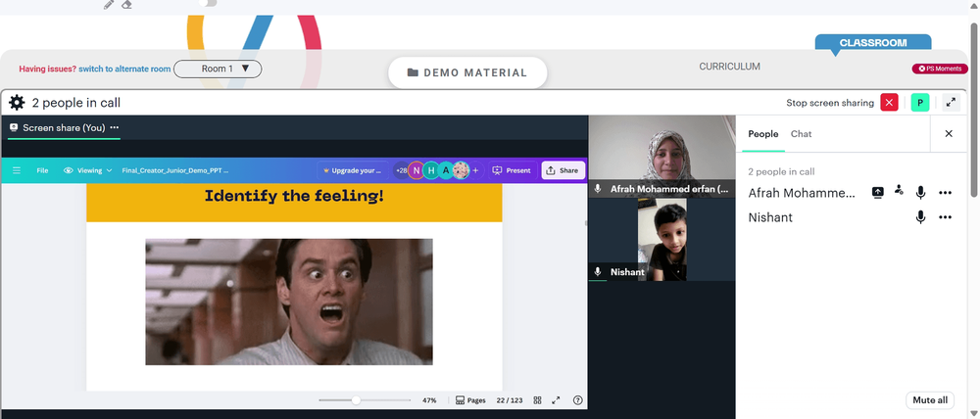Click the surprised face slide image
980x419 pixels.
click(289, 302)
